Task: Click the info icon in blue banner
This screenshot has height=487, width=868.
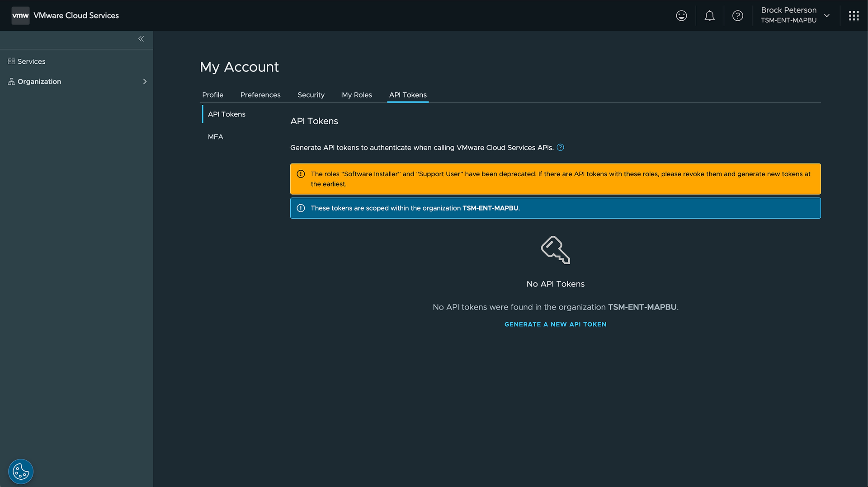Action: (x=301, y=208)
